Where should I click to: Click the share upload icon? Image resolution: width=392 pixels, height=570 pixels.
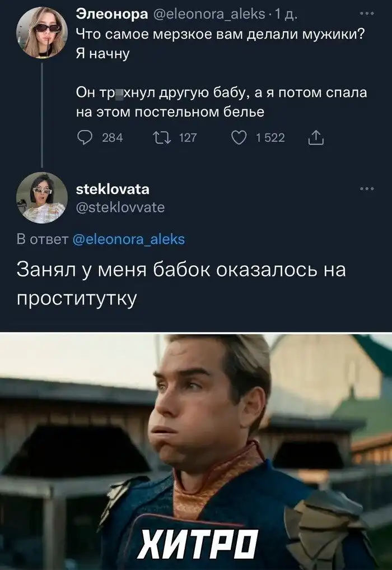[316, 138]
